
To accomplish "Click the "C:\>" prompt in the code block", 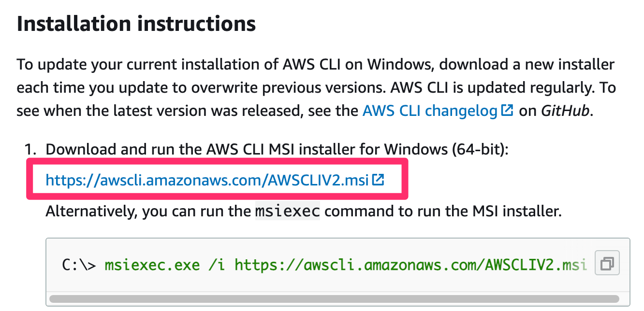I will point(79,265).
